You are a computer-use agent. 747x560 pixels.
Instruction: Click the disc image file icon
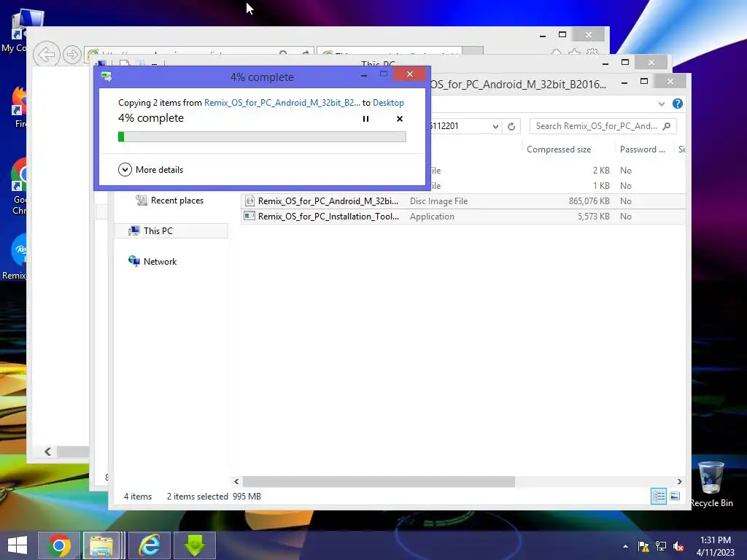click(249, 201)
